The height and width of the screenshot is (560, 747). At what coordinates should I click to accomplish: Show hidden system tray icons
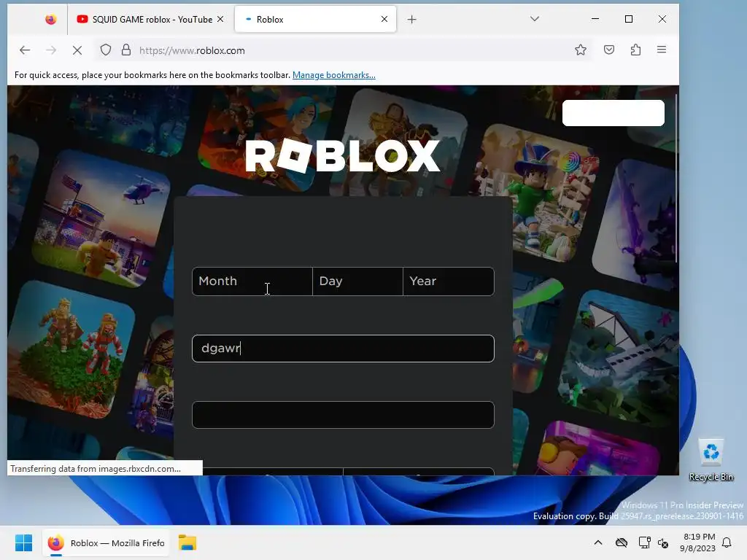(x=598, y=542)
